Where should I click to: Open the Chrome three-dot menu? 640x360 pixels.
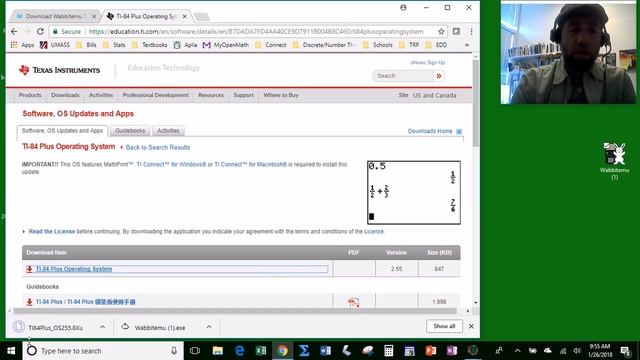pyautogui.click(x=471, y=31)
